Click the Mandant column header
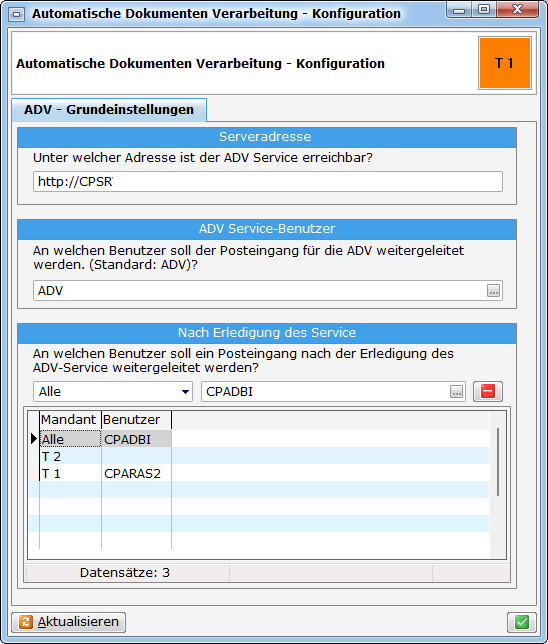This screenshot has width=548, height=644. (x=70, y=420)
